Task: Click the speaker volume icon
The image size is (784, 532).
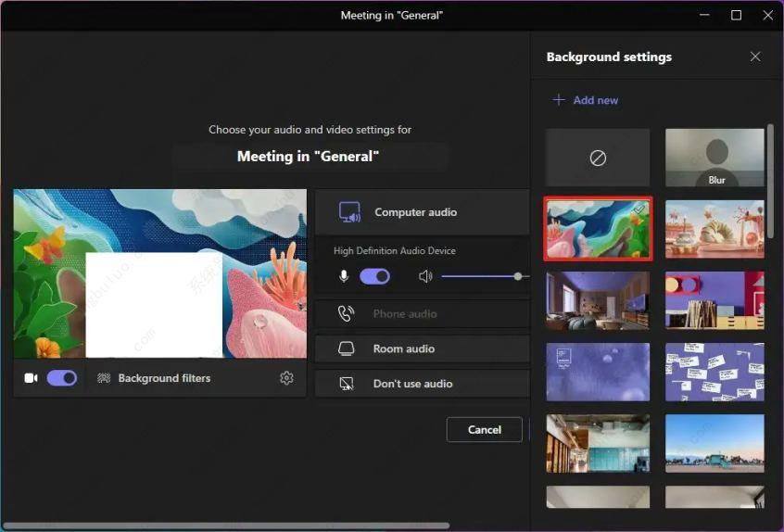Action: pyautogui.click(x=425, y=276)
